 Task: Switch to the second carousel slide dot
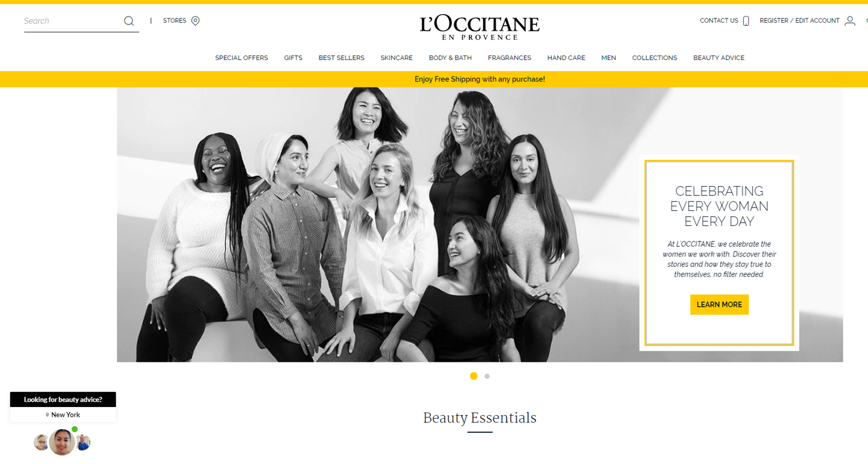487,376
